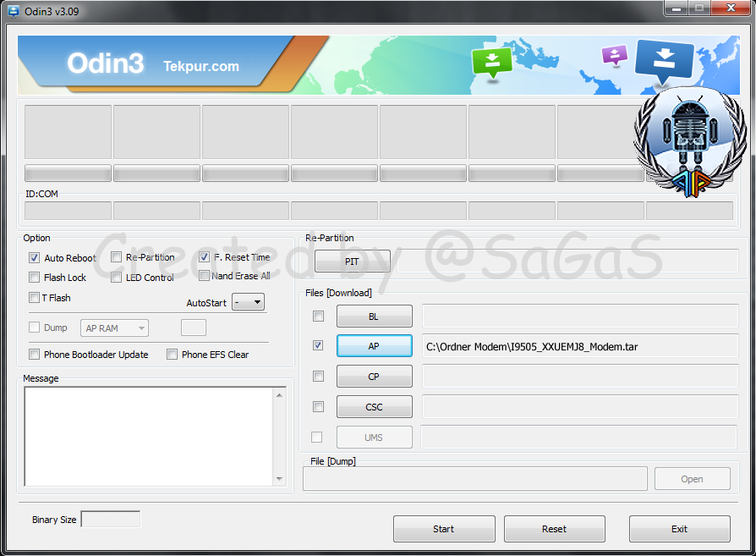Image resolution: width=756 pixels, height=556 pixels.
Task: Toggle the F. Reset Time checkbox
Action: [x=204, y=257]
